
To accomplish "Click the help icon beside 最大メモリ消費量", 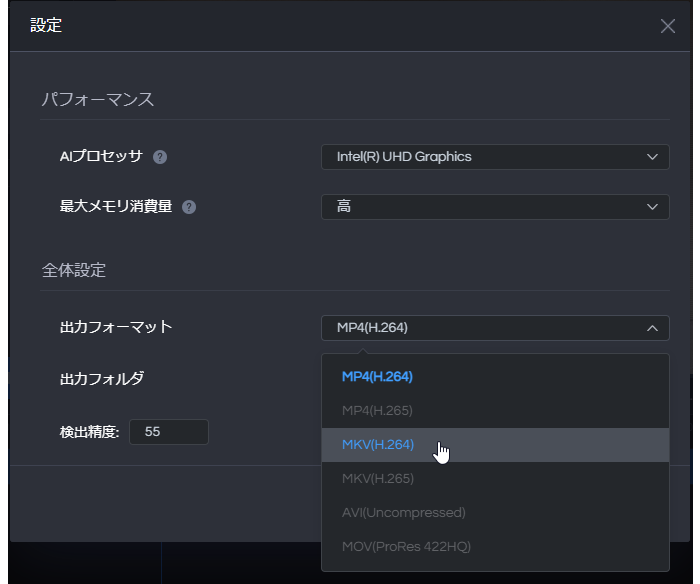I will tap(189, 207).
